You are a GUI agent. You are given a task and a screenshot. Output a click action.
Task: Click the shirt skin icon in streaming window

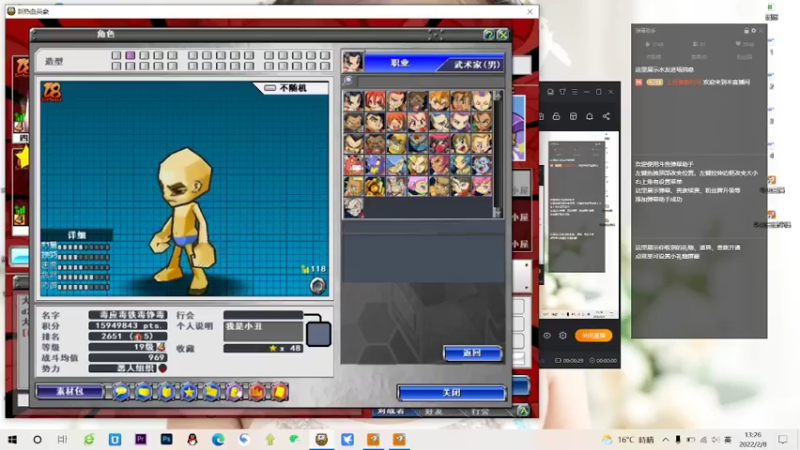(x=562, y=92)
